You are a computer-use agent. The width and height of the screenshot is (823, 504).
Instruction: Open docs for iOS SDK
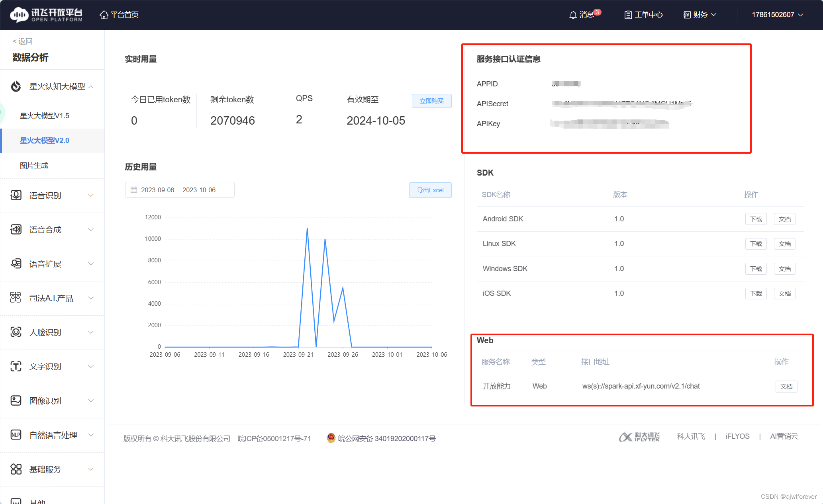tap(785, 293)
